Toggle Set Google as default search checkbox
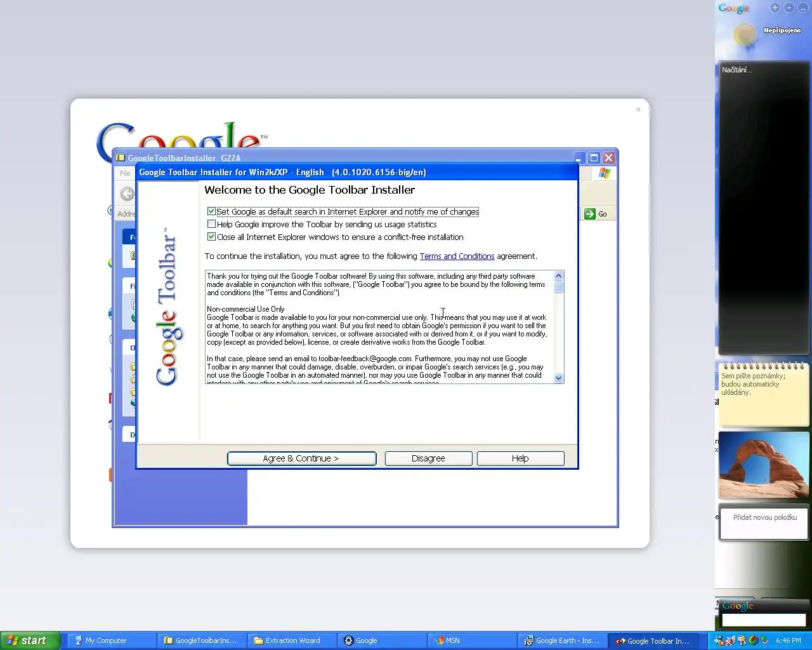Viewport: 812px width, 650px height. point(212,211)
